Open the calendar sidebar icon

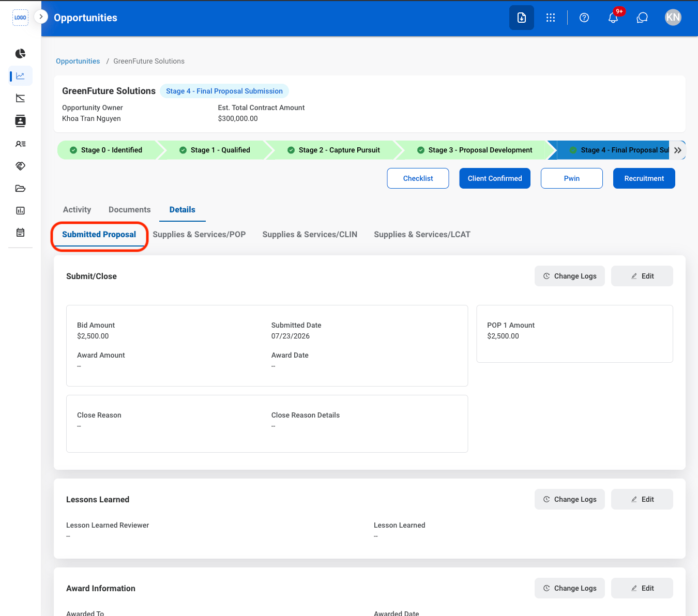tap(20, 233)
